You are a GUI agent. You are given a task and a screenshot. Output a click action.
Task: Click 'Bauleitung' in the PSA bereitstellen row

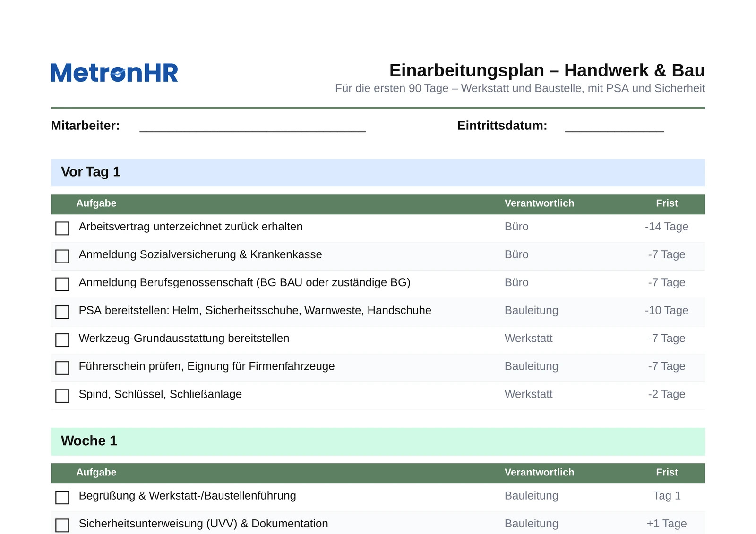532,310
